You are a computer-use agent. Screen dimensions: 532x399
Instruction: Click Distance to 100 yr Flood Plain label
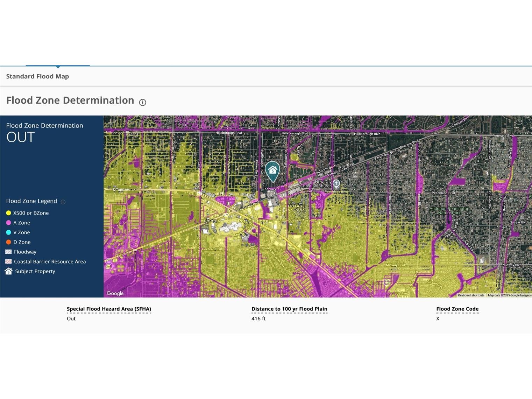tap(289, 309)
